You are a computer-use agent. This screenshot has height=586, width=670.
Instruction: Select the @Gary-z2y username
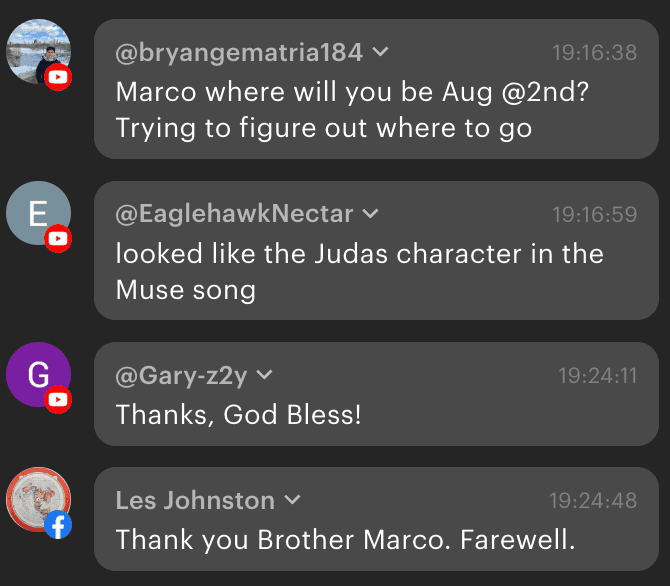(x=182, y=376)
